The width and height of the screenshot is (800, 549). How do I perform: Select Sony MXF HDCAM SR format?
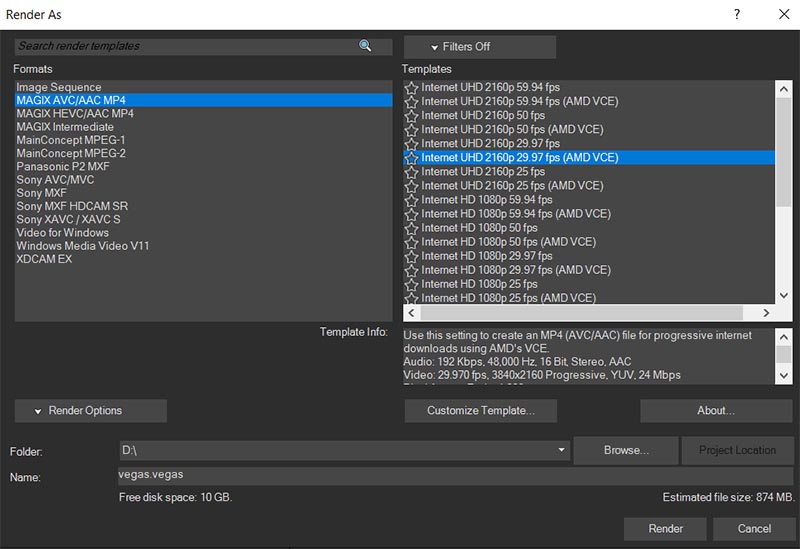coord(204,207)
